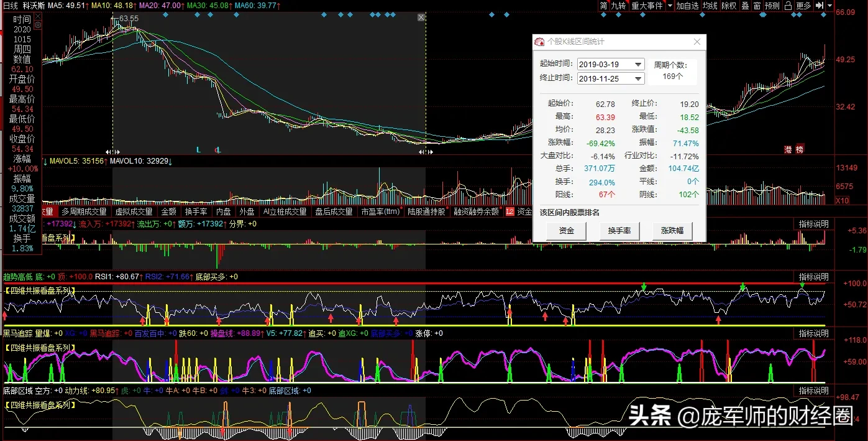Add stock via 加自选 button
Viewport: 868px width, 441px height.
(x=688, y=6)
